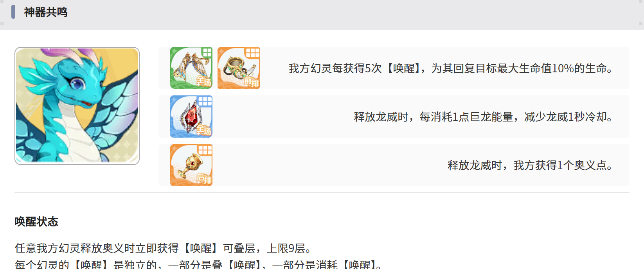Click the grid badge on the ring artifact
This screenshot has width=644, height=269.
(x=252, y=53)
